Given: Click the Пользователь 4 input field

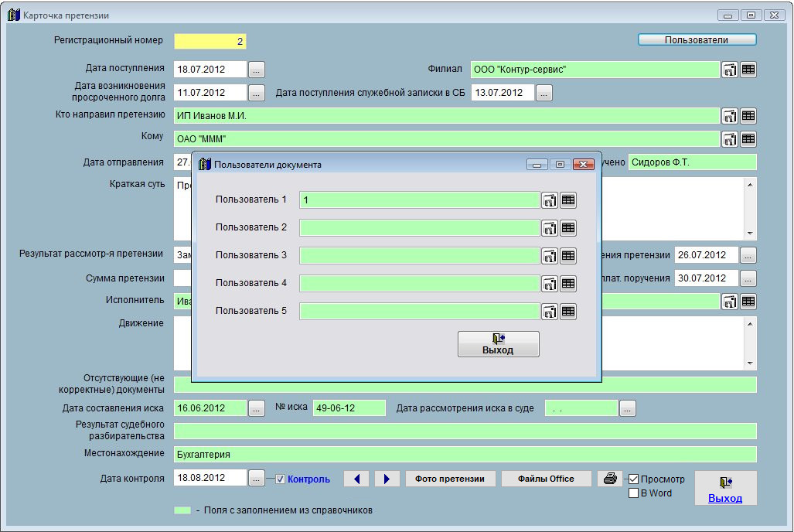Looking at the screenshot, I should (419, 284).
